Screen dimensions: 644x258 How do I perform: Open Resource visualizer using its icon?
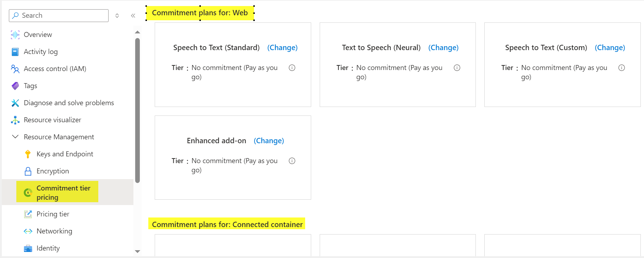15,120
